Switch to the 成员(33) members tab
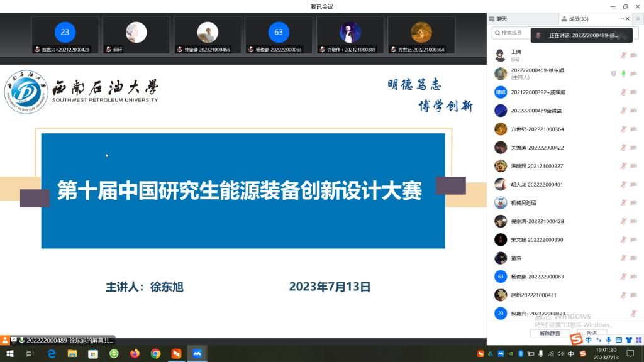This screenshot has width=644, height=362. point(577,19)
